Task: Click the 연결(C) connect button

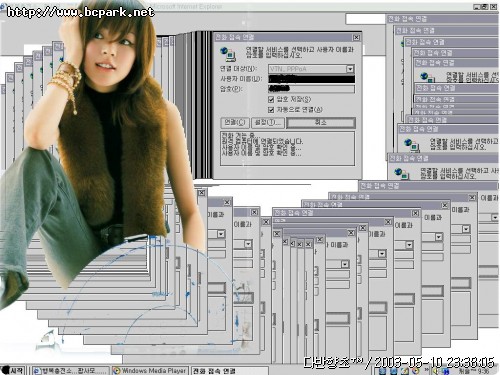Action: coord(235,123)
